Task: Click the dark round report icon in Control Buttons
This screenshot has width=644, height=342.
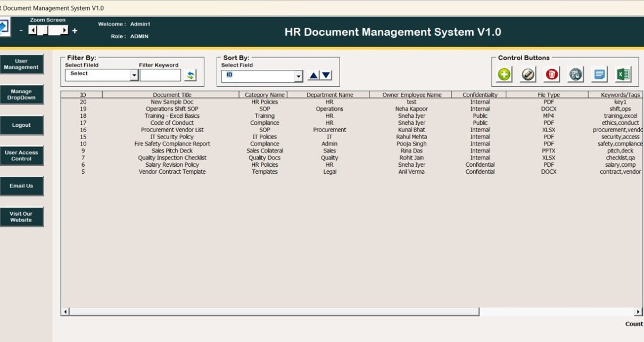Action: click(x=576, y=75)
